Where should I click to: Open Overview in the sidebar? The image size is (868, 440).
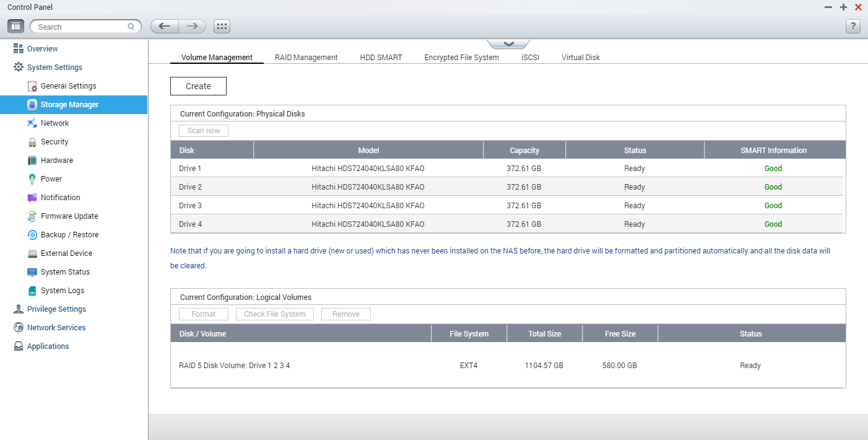(x=42, y=49)
